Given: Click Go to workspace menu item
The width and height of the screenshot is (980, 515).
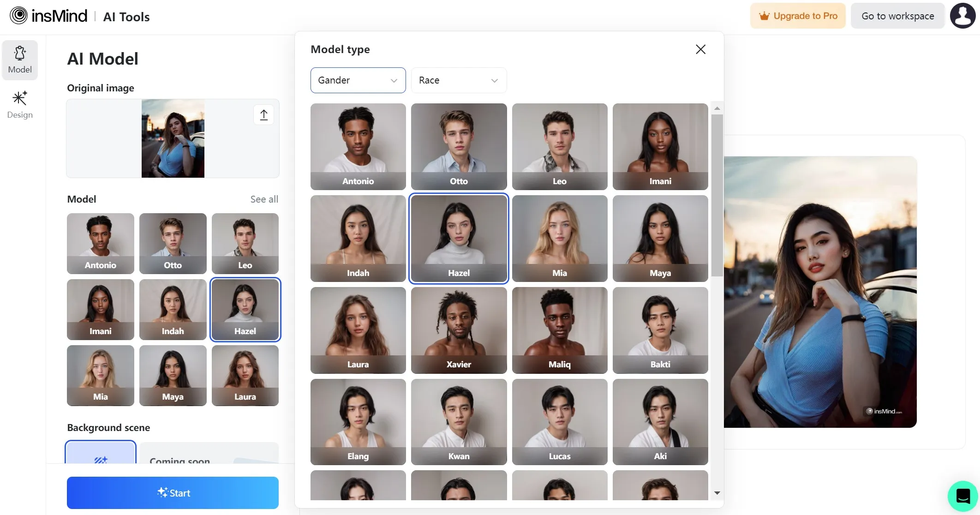Looking at the screenshot, I should (x=897, y=15).
